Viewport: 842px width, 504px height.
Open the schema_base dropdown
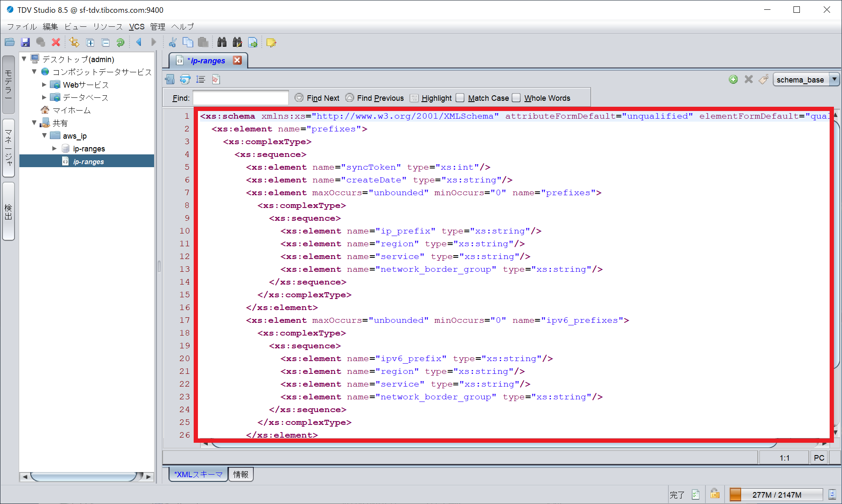834,79
